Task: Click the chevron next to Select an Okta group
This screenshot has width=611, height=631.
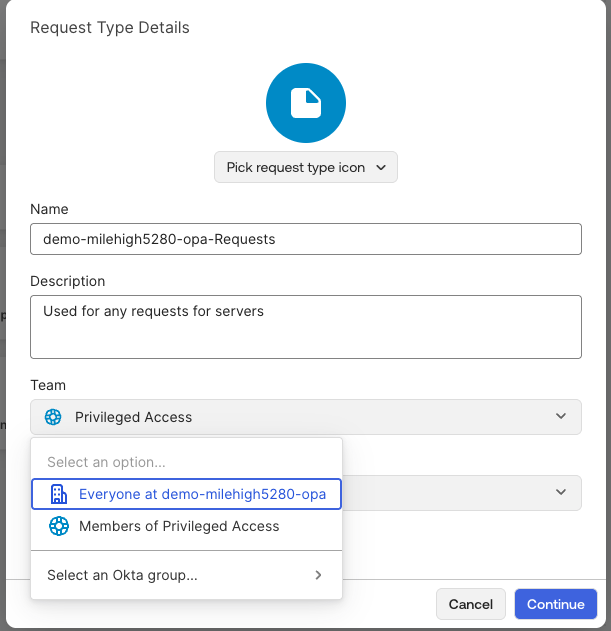Action: click(x=318, y=575)
